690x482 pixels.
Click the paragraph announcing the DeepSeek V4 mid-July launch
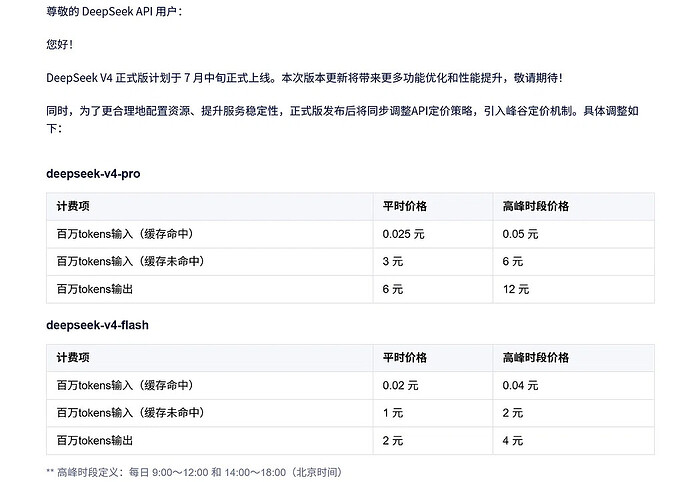point(304,78)
